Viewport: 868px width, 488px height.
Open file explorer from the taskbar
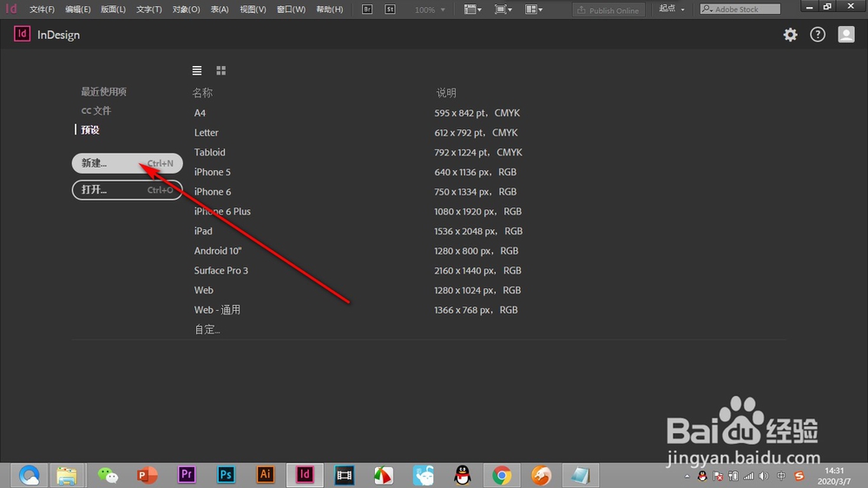67,475
